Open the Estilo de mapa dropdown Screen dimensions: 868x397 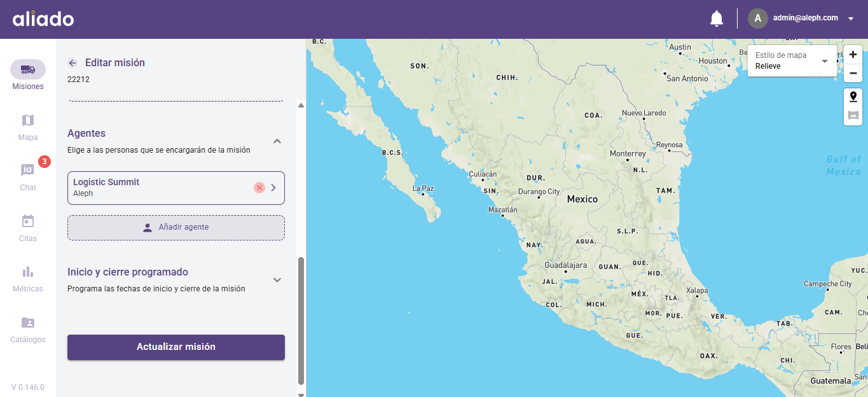click(792, 61)
